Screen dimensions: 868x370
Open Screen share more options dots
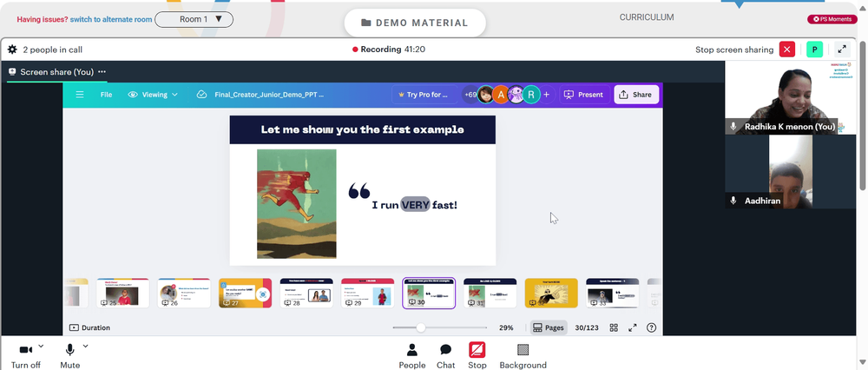click(x=102, y=72)
